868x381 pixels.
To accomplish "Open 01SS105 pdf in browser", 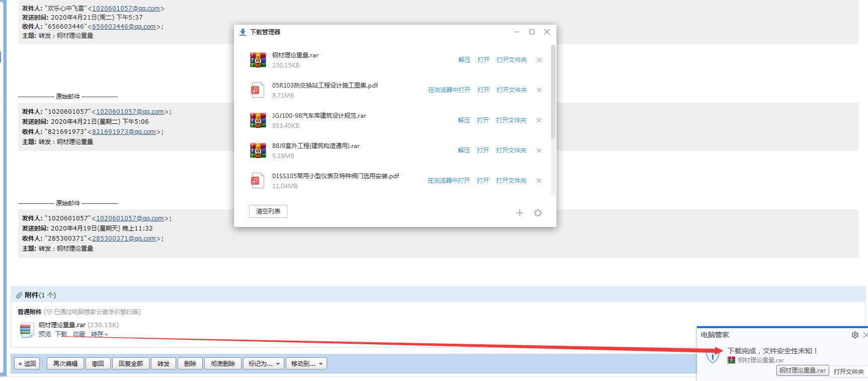I will tap(449, 181).
